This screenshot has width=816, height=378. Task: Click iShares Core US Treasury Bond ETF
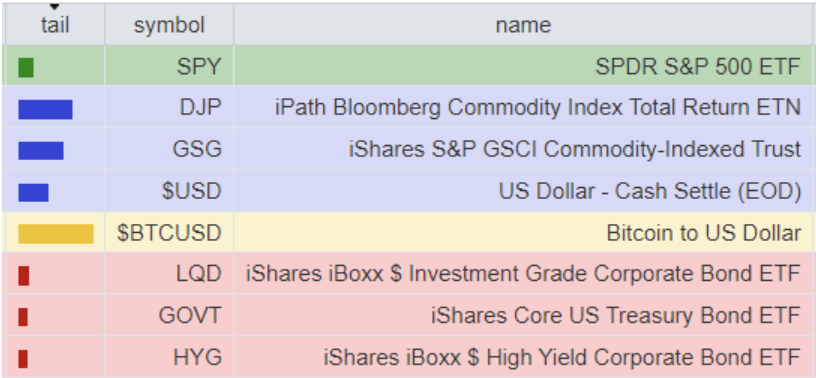coord(616,316)
